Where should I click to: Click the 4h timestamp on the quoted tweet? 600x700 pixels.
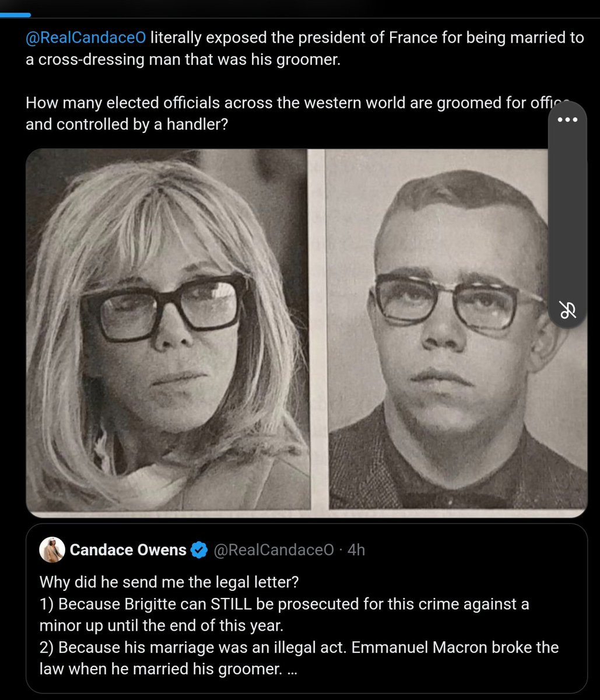pos(356,549)
